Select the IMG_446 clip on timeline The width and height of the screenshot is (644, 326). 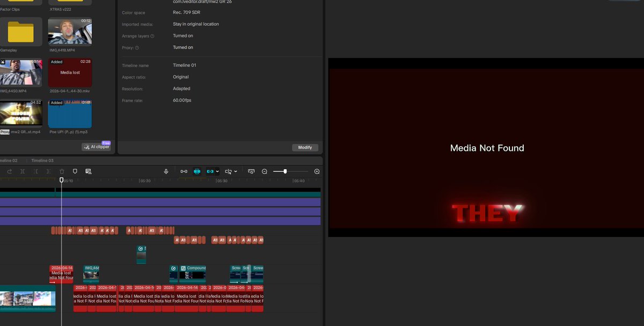[91, 274]
